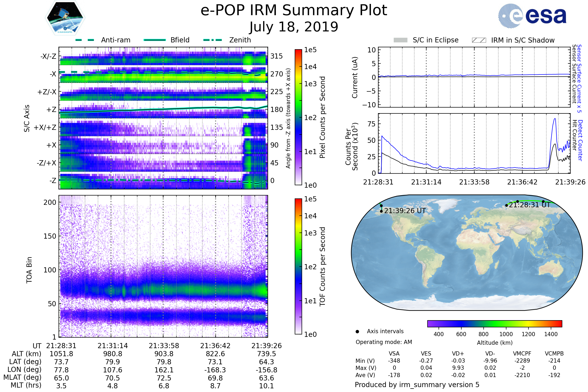Viewport: 588px width, 392px height.
Task: Click the IRM in S/C Shadow hatched patch
Action: point(479,40)
